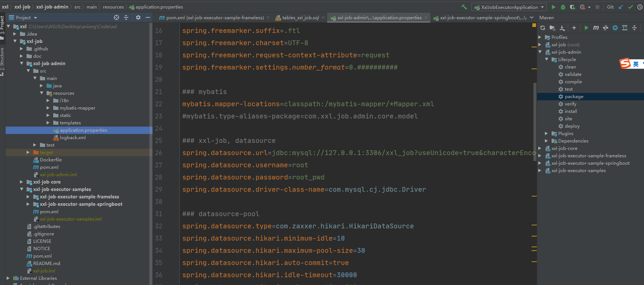Show Git history clock icon
The width and height of the screenshot is (644, 285).
[x=640, y=7]
